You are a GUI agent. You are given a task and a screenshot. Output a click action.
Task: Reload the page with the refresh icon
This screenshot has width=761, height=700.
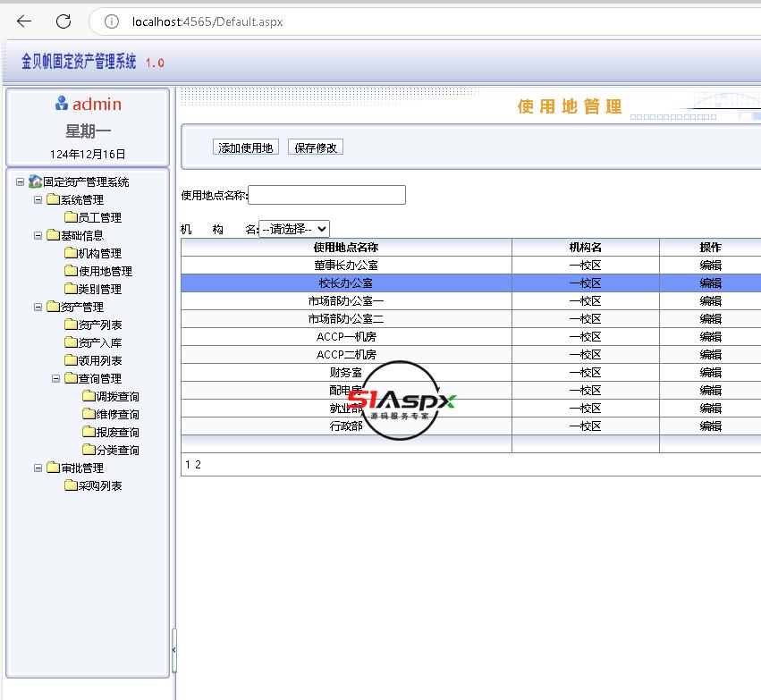[x=63, y=21]
